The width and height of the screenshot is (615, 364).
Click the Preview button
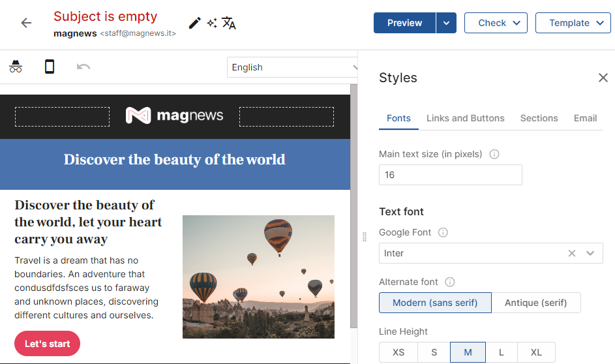404,23
